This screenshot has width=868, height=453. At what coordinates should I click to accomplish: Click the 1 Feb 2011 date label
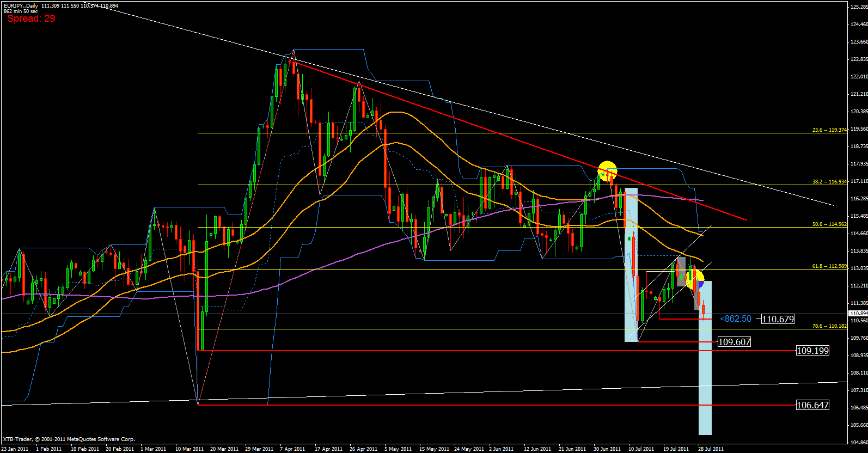point(48,449)
